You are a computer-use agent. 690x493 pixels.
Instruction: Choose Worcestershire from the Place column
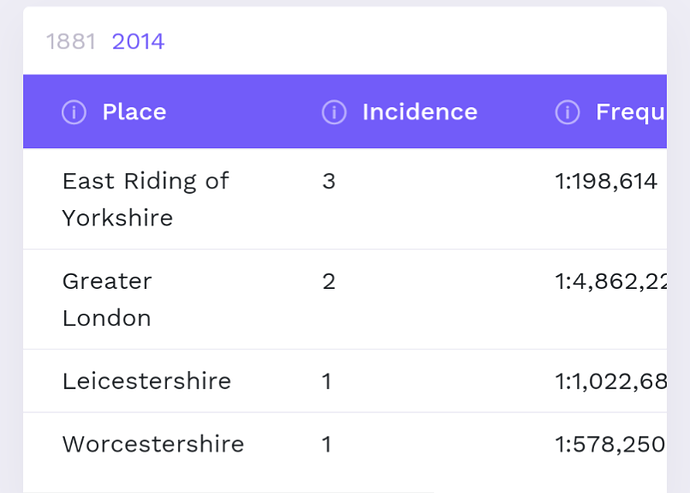point(153,444)
